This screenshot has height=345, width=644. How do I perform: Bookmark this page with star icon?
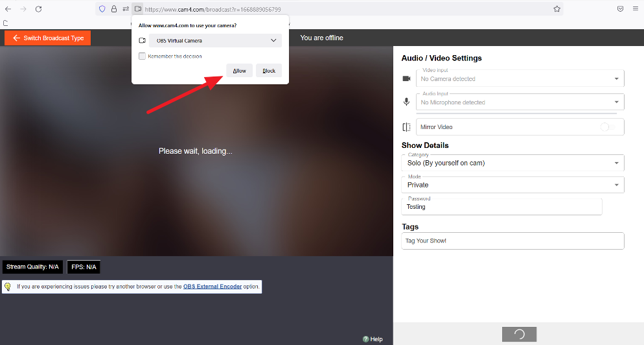point(557,9)
